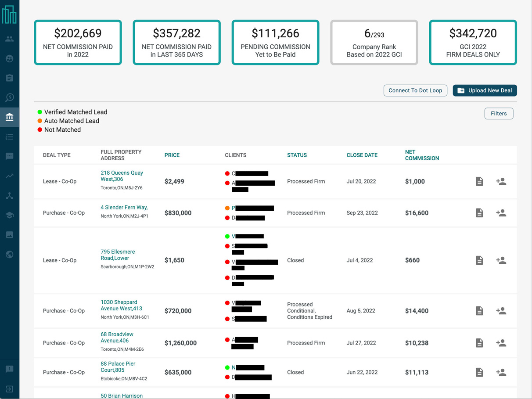The image size is (532, 399).
Task: Open document icon for 218 Queens Quay deal
Action: coord(479,182)
